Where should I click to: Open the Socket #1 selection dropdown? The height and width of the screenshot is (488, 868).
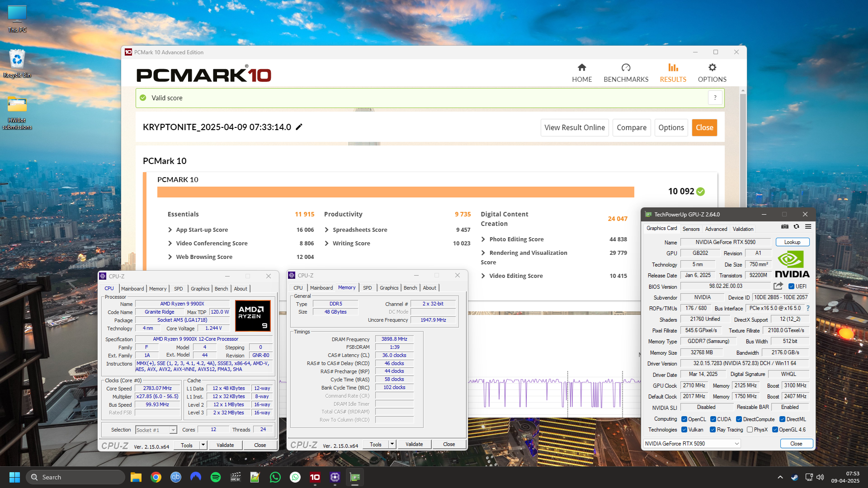[x=156, y=430]
